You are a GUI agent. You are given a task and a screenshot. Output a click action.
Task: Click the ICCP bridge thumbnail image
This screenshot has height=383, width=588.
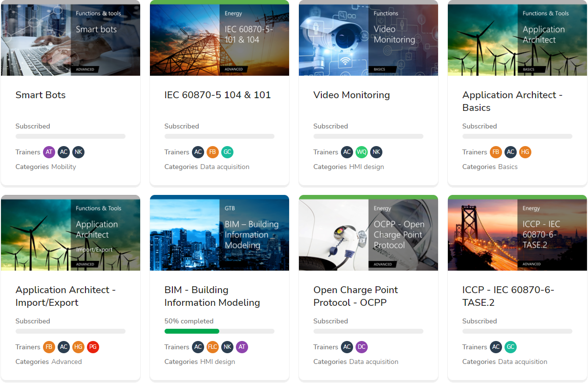click(517, 234)
